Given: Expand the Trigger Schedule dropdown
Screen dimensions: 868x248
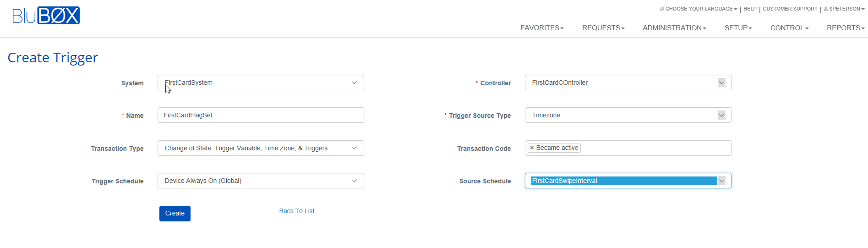Looking at the screenshot, I should pos(261,181).
